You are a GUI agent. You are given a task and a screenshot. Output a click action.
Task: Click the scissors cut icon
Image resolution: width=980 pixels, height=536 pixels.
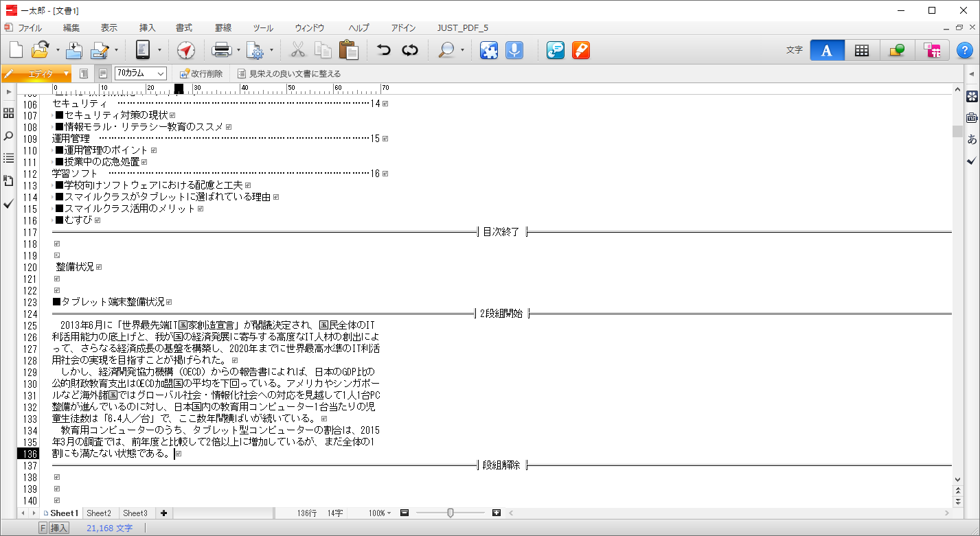(x=297, y=50)
